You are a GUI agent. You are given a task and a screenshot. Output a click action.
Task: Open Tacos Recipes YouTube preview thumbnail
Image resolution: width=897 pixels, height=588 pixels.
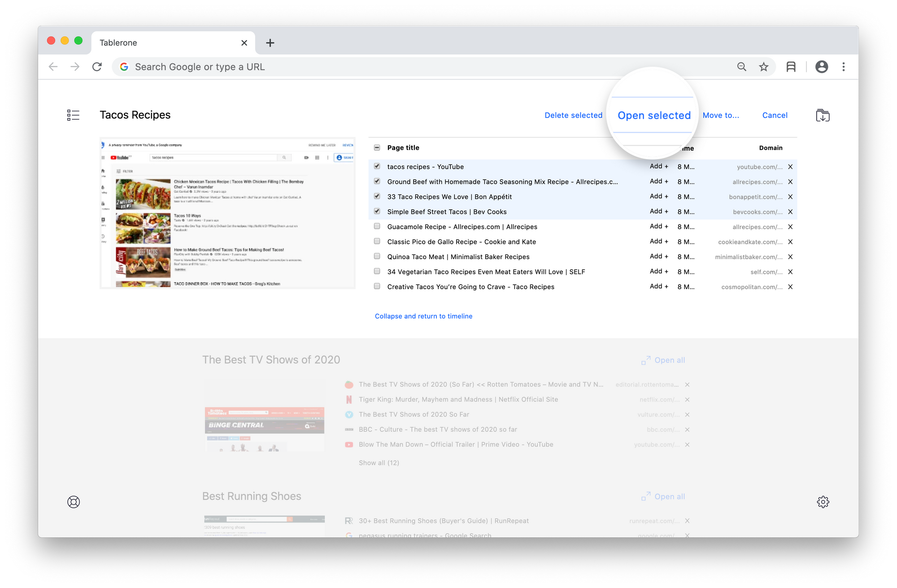coord(228,213)
